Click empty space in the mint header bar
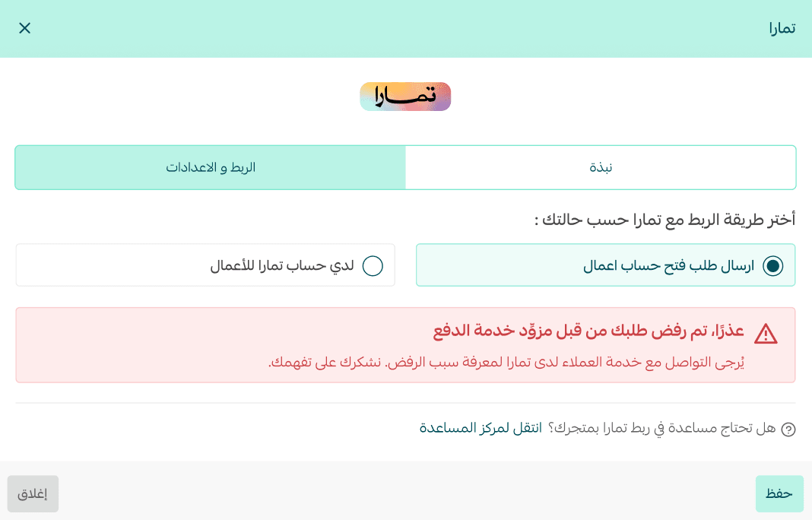Image resolution: width=812 pixels, height=520 pixels. [x=395, y=29]
